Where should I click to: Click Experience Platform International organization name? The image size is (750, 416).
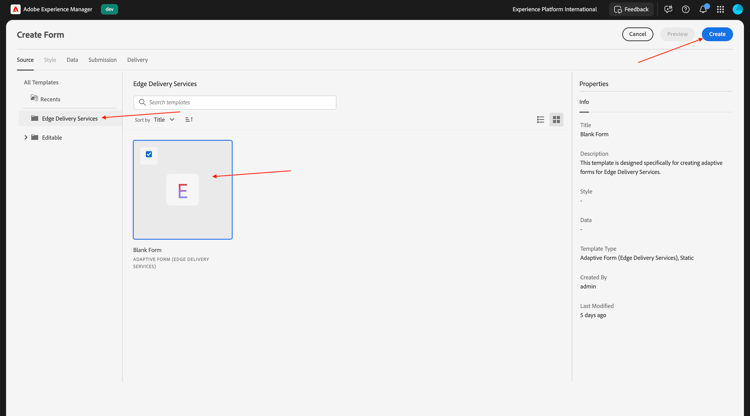(x=554, y=9)
